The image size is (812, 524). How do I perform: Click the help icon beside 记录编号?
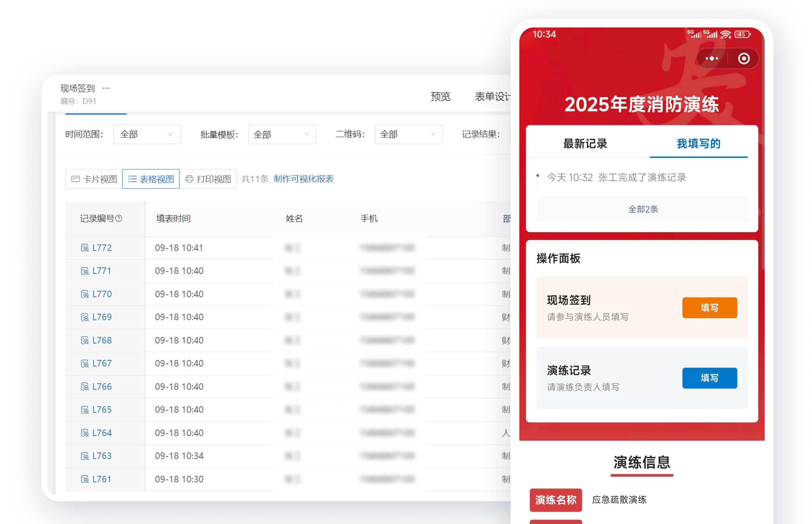(x=119, y=218)
